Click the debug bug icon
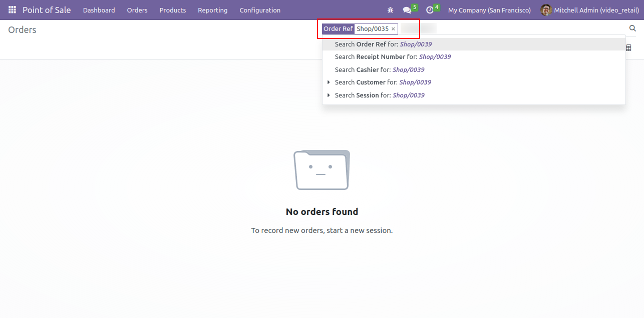 [x=391, y=10]
